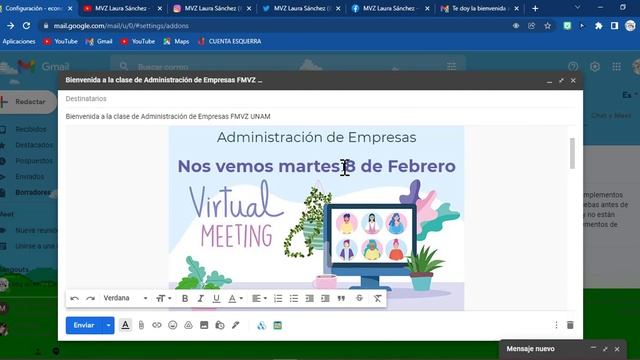Image resolution: width=640 pixels, height=360 pixels.
Task: Bookmark this page with star icon
Action: tap(547, 26)
